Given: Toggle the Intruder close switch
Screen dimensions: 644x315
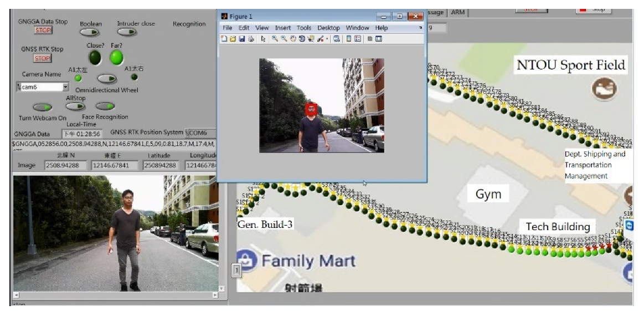Looking at the screenshot, I should (x=127, y=32).
